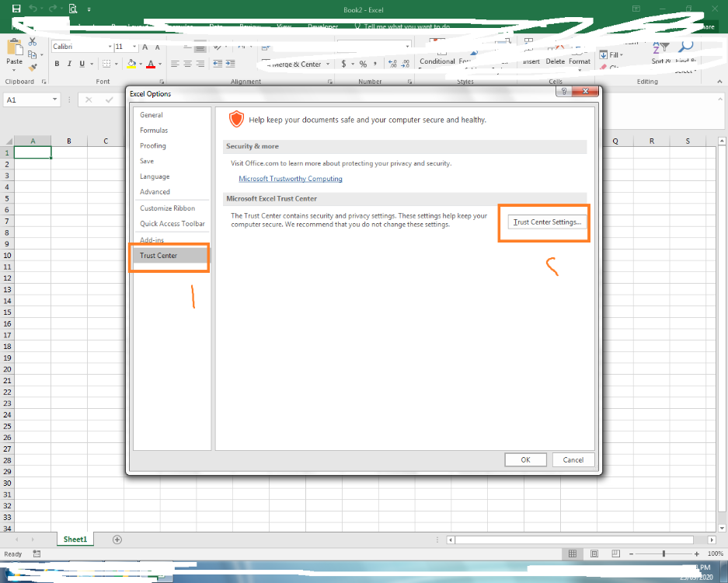Select Trust Center in Excel Options
The height and width of the screenshot is (583, 728).
pyautogui.click(x=172, y=255)
